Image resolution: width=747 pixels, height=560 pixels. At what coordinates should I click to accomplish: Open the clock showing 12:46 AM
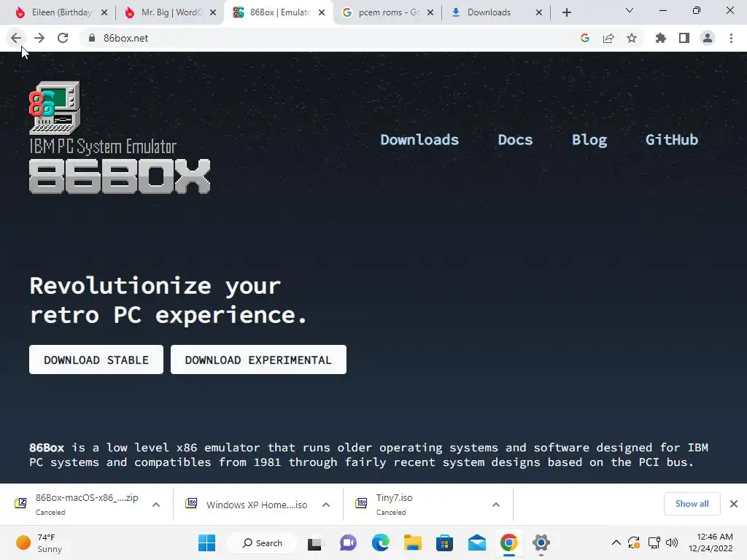click(711, 542)
